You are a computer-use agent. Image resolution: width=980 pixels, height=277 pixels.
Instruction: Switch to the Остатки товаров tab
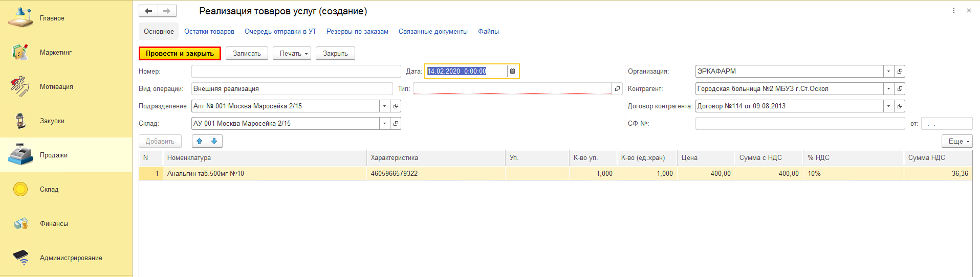(x=209, y=32)
